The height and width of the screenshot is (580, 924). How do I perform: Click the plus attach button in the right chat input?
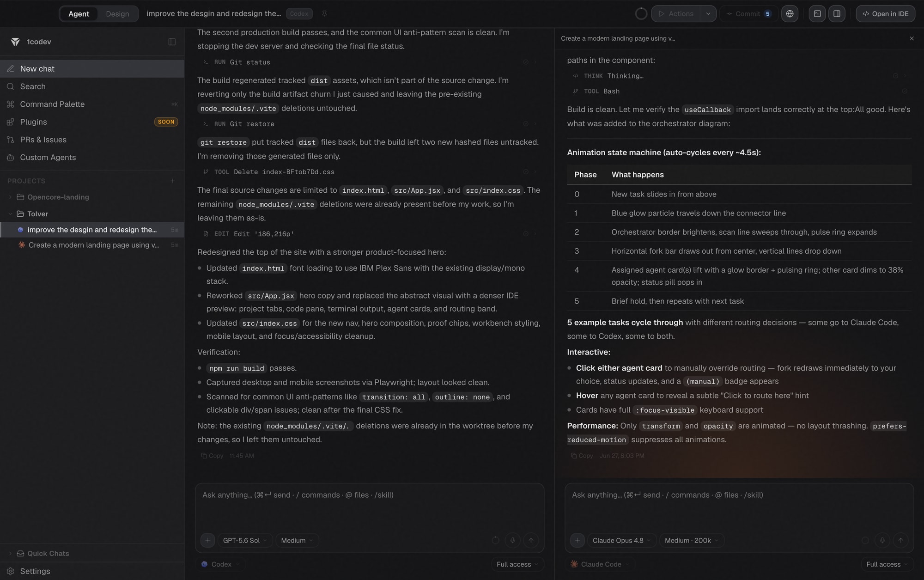(x=577, y=540)
